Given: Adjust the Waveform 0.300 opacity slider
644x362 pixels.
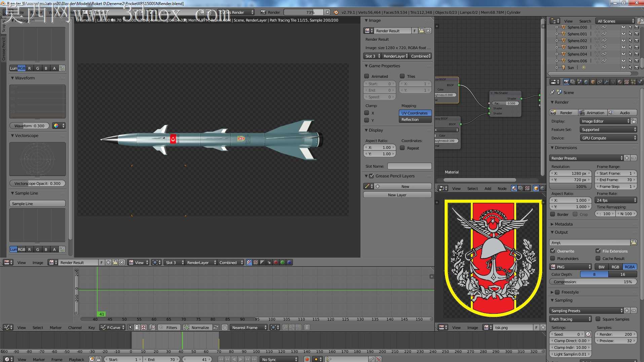Looking at the screenshot, I should click(x=29, y=126).
